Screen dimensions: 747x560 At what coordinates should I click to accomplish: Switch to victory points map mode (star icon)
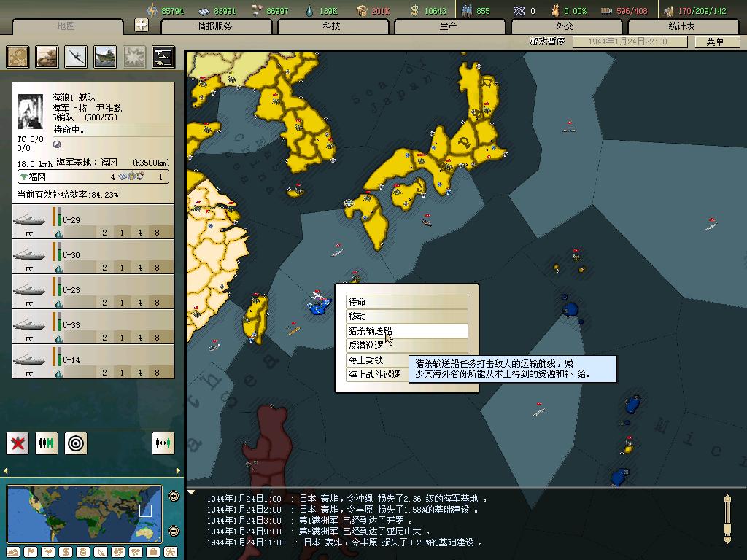click(171, 552)
